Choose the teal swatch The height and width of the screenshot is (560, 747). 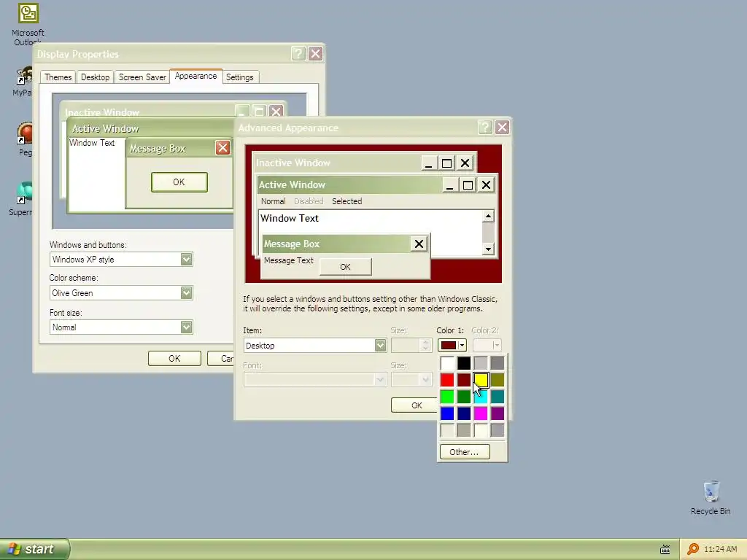pyautogui.click(x=498, y=397)
